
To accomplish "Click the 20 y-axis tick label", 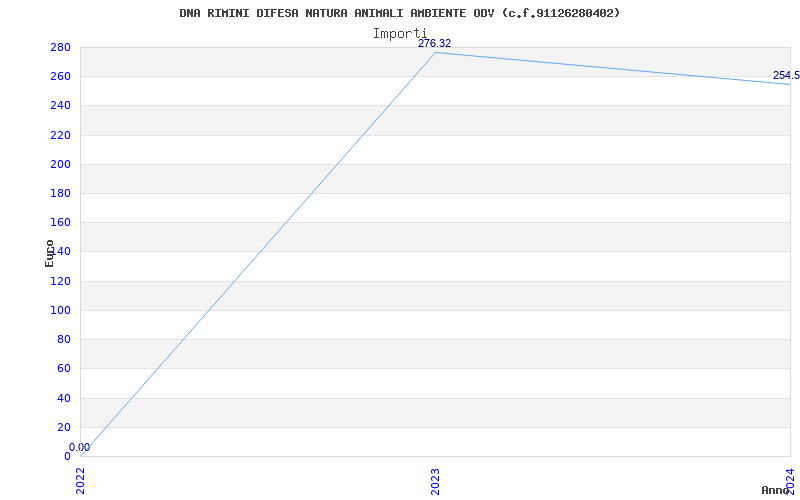I will point(64,427).
